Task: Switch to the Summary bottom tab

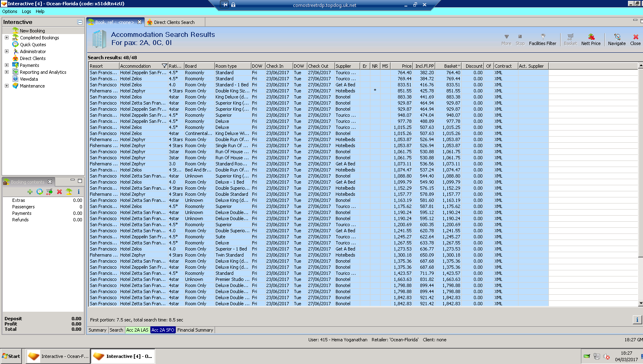Action: (x=97, y=330)
